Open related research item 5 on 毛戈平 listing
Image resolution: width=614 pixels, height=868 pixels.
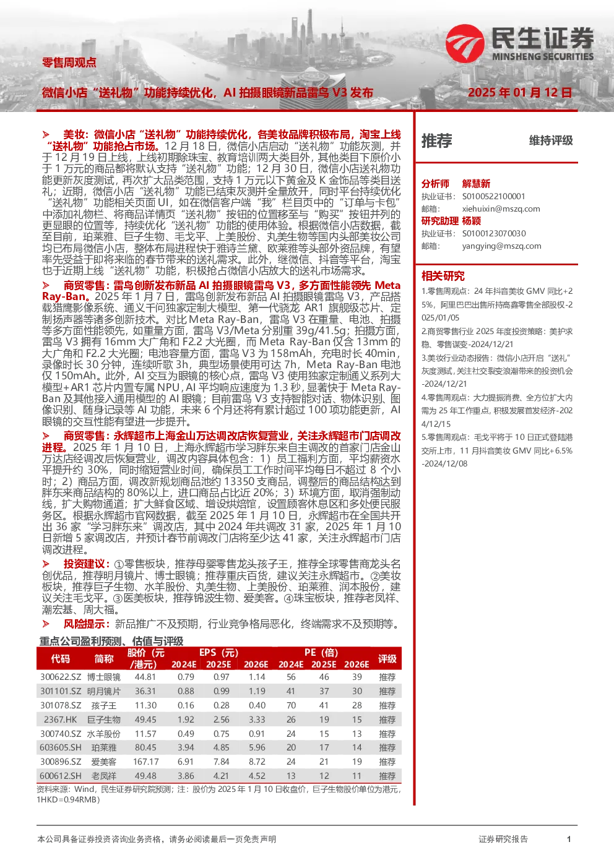497,450
